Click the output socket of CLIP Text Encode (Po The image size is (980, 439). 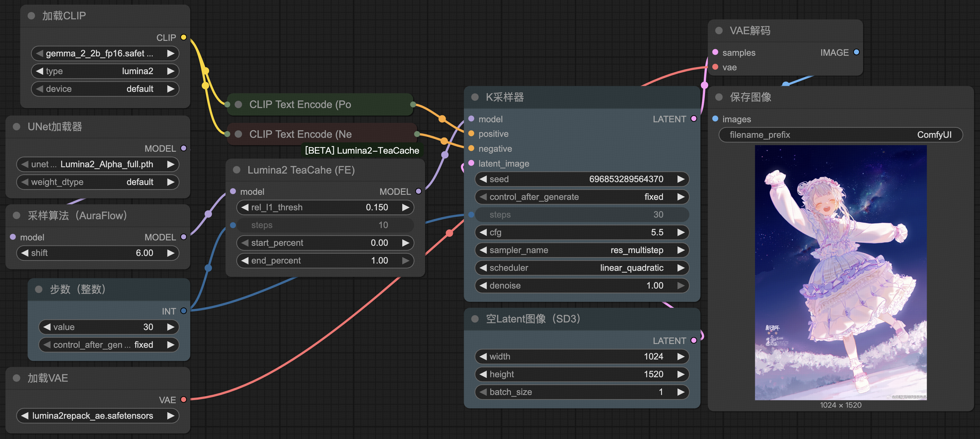(x=413, y=104)
